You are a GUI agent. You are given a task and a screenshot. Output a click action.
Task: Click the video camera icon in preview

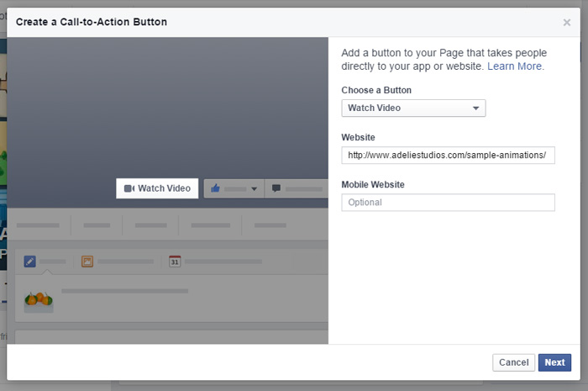pos(129,188)
